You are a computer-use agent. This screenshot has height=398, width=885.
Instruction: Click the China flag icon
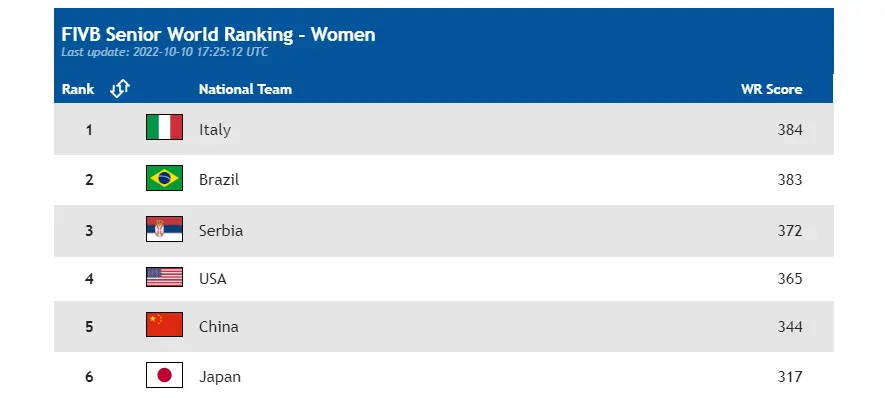coord(164,325)
